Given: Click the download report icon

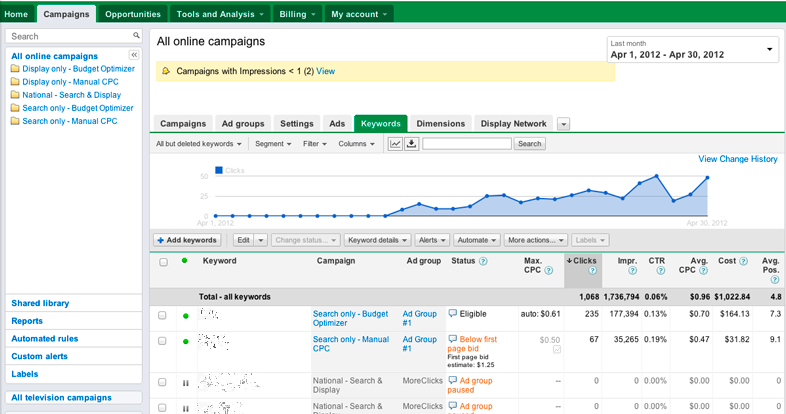Looking at the screenshot, I should [412, 144].
